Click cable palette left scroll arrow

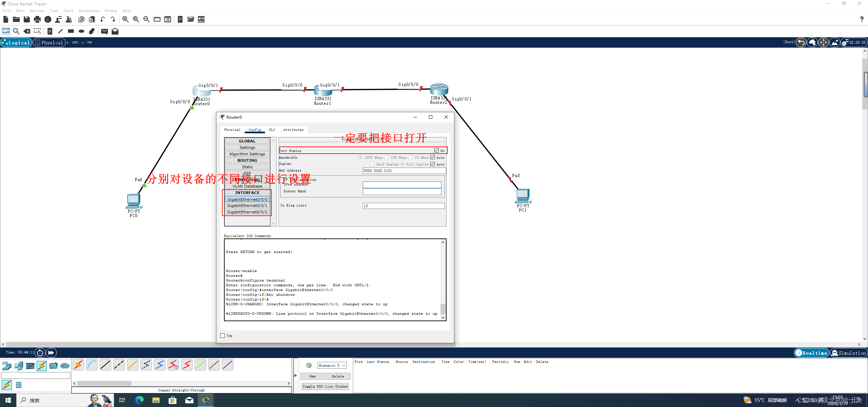tap(74, 383)
